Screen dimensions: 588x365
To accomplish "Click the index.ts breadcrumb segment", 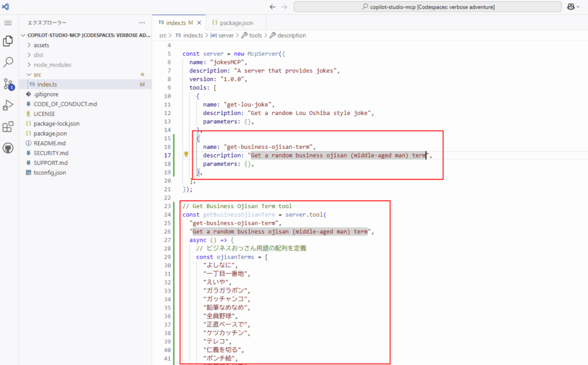I will (x=189, y=35).
